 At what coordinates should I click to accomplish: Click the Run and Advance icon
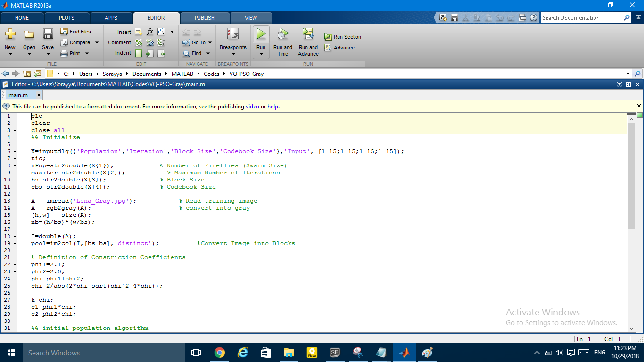pyautogui.click(x=308, y=34)
